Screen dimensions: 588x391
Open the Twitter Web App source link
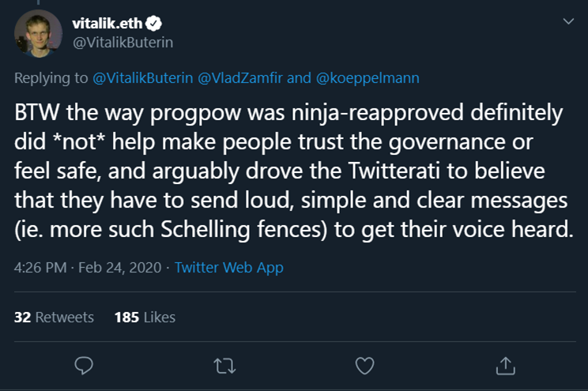tap(229, 268)
